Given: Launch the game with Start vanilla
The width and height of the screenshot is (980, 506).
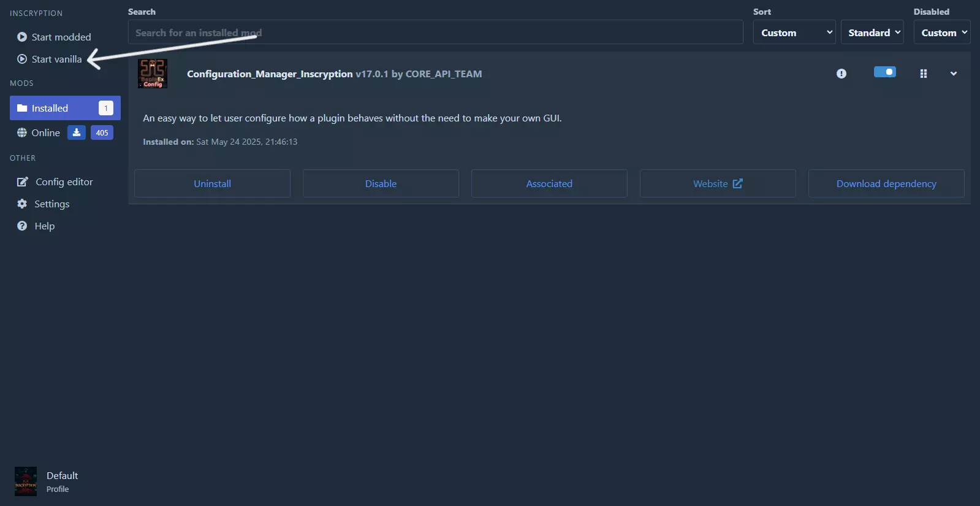Looking at the screenshot, I should point(50,59).
